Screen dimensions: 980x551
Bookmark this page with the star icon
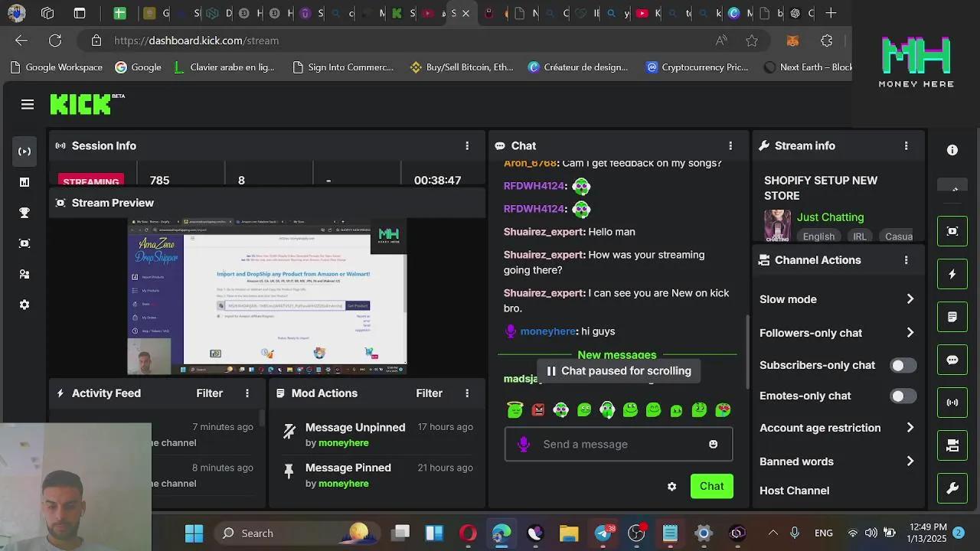tap(752, 41)
